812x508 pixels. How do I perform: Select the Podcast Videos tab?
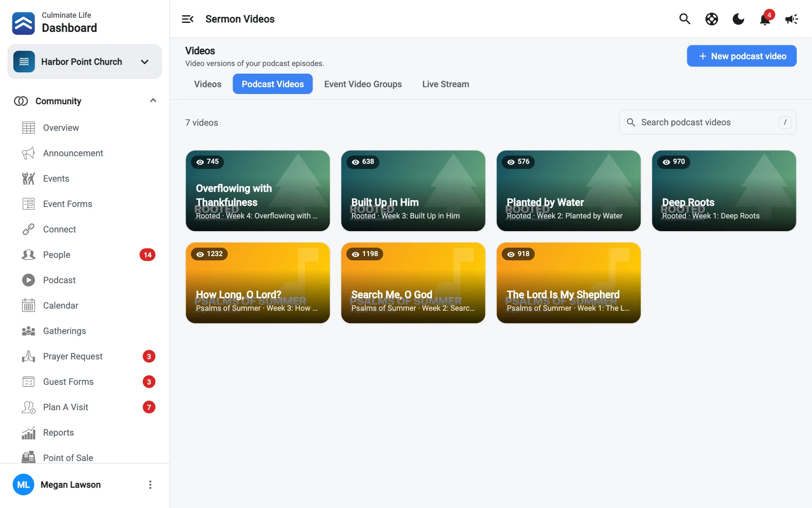[x=273, y=84]
